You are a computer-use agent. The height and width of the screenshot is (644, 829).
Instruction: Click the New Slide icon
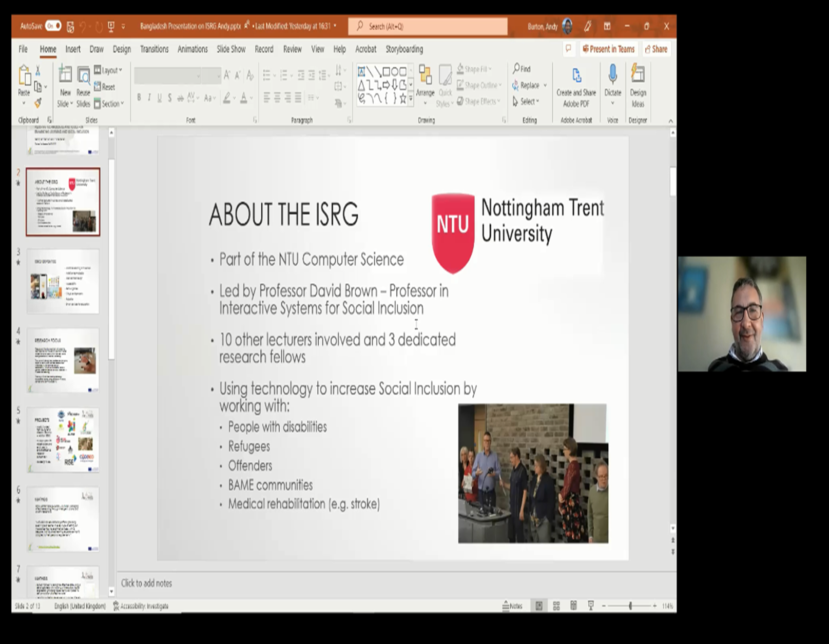[x=65, y=75]
